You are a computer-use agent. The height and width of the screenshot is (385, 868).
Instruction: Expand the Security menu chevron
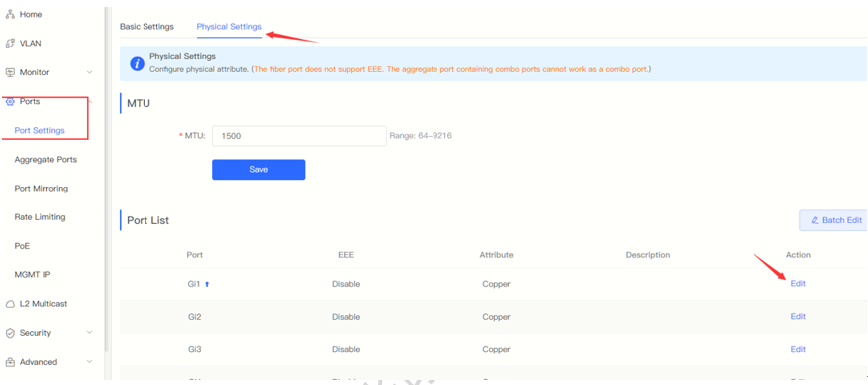pyautogui.click(x=89, y=333)
